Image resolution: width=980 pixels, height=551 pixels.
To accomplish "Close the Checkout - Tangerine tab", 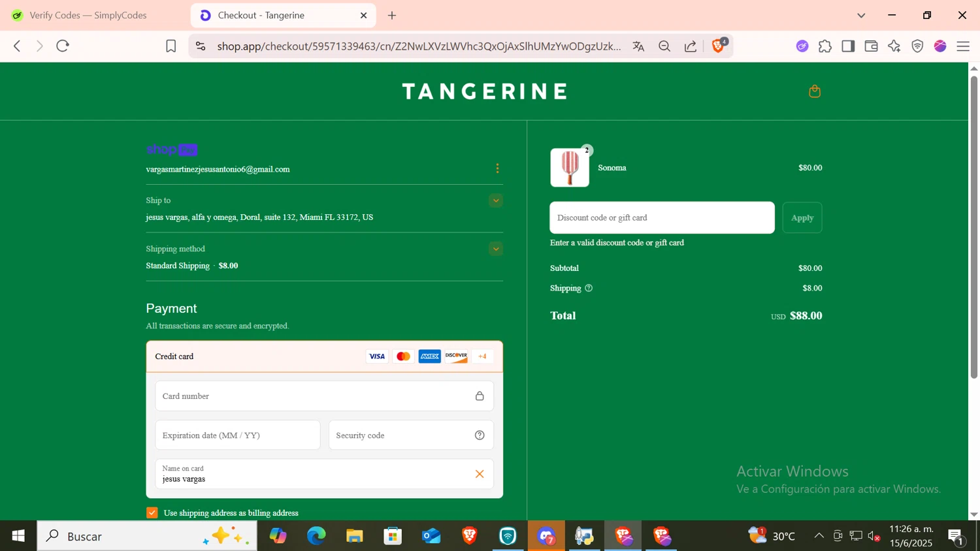I will tap(364, 15).
